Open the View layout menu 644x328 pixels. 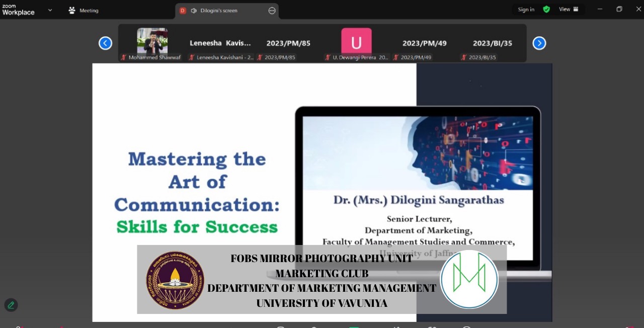click(569, 9)
